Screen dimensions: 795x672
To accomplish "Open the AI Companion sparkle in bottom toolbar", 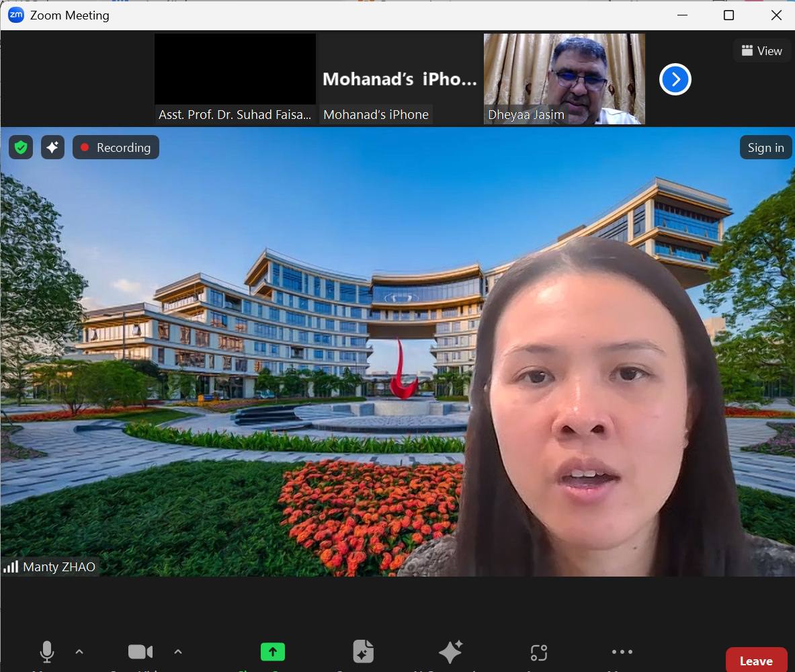I will 450,652.
